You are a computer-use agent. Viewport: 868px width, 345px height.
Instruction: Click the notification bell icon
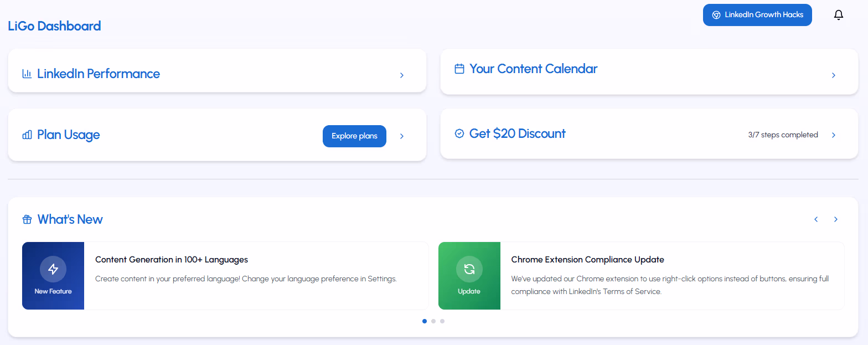click(838, 15)
